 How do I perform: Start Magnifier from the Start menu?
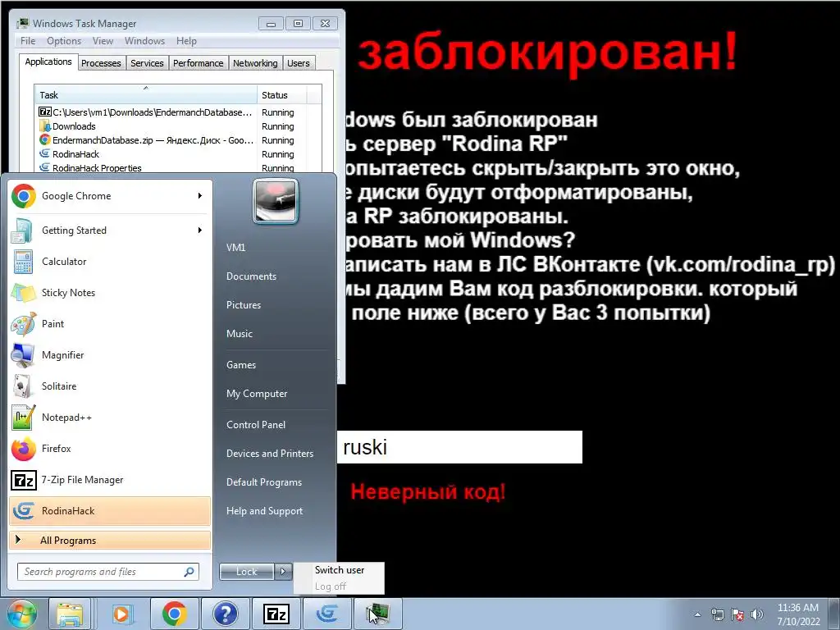(x=110, y=354)
